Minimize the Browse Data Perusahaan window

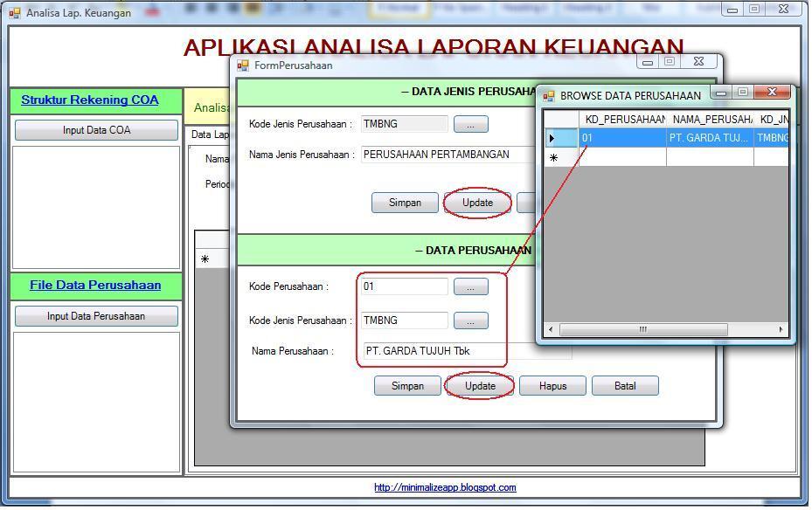tap(720, 93)
